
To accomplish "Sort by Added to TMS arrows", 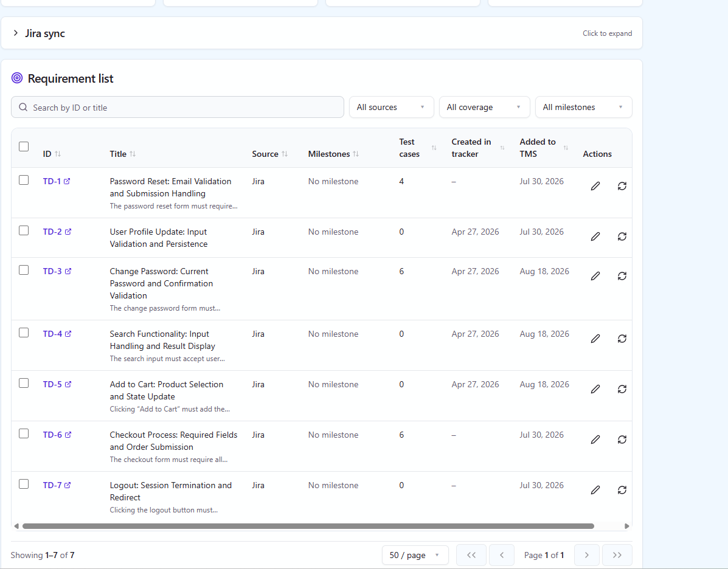I will 566,148.
